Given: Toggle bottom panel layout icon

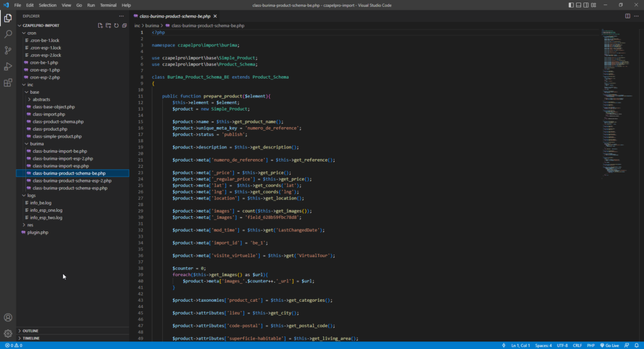Looking at the screenshot, I should [579, 5].
